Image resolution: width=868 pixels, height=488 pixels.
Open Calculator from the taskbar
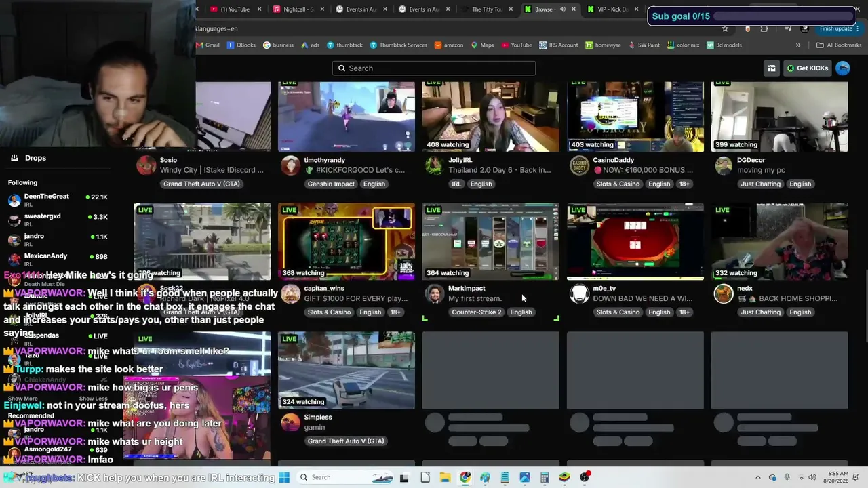(x=545, y=477)
